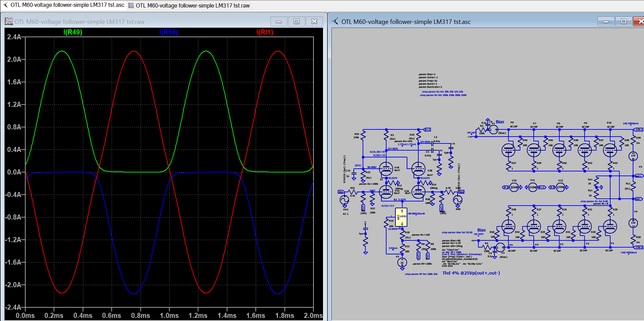Select the LM317 regulator symbol
644x321 pixels.
click(401, 217)
